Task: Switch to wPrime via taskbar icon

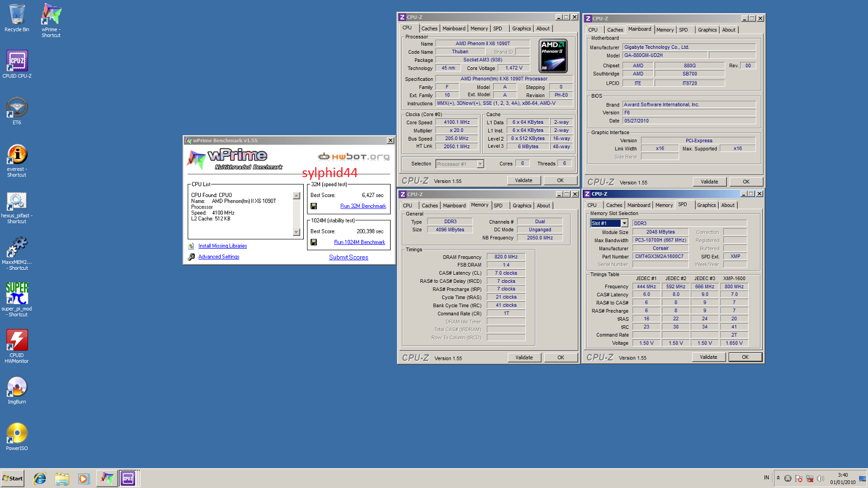Action: [107, 478]
